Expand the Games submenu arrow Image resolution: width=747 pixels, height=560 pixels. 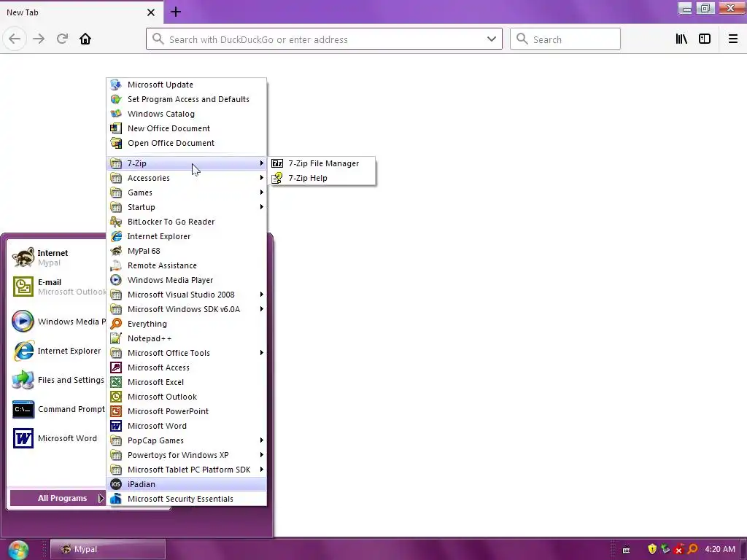[x=262, y=192]
